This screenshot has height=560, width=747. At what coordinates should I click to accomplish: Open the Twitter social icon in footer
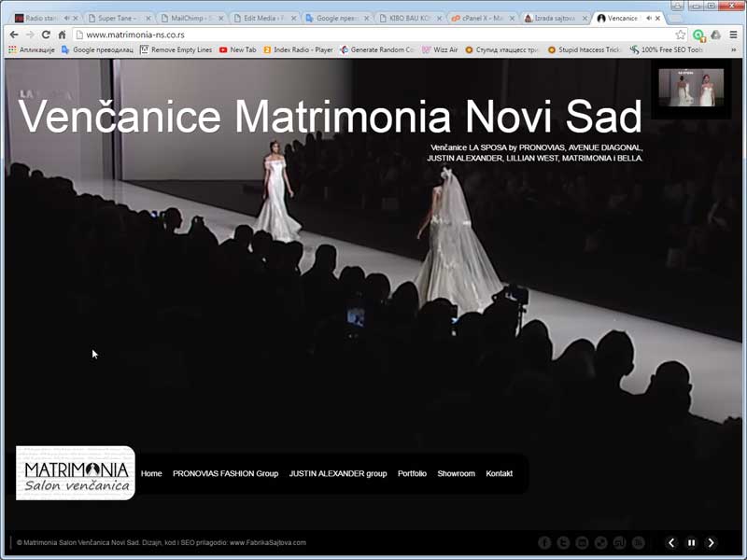[x=563, y=542]
